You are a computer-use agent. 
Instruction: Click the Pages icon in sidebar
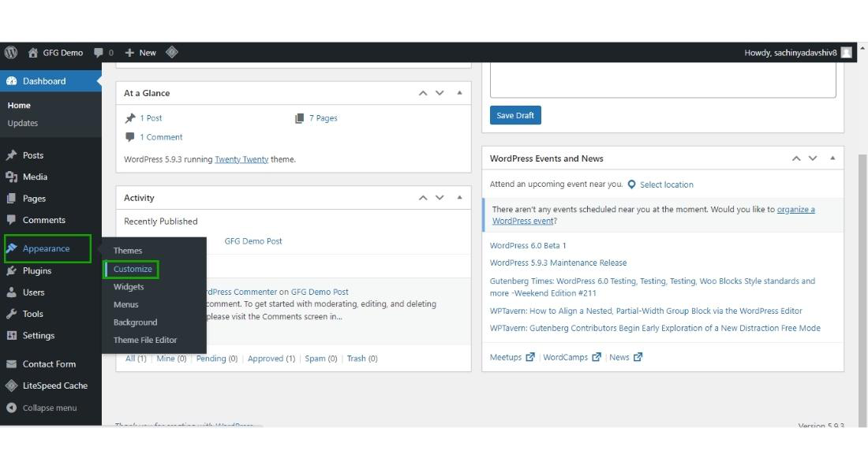(12, 198)
